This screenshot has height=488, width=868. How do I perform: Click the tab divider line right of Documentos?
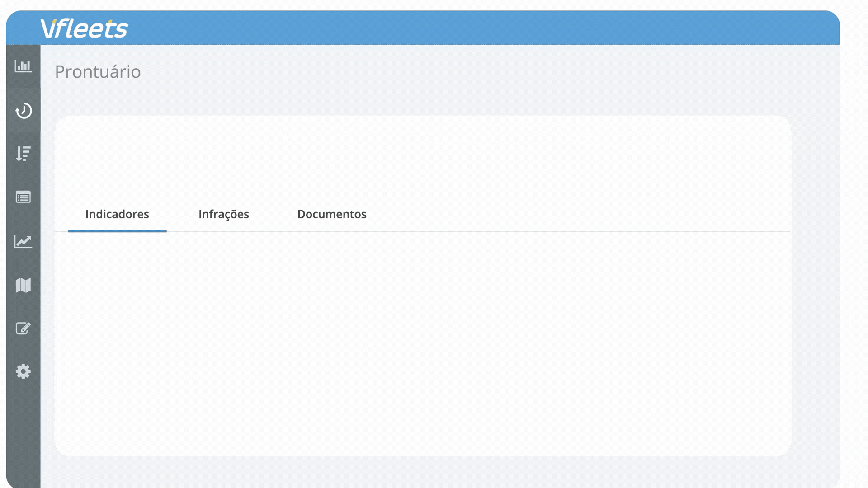coord(588,232)
